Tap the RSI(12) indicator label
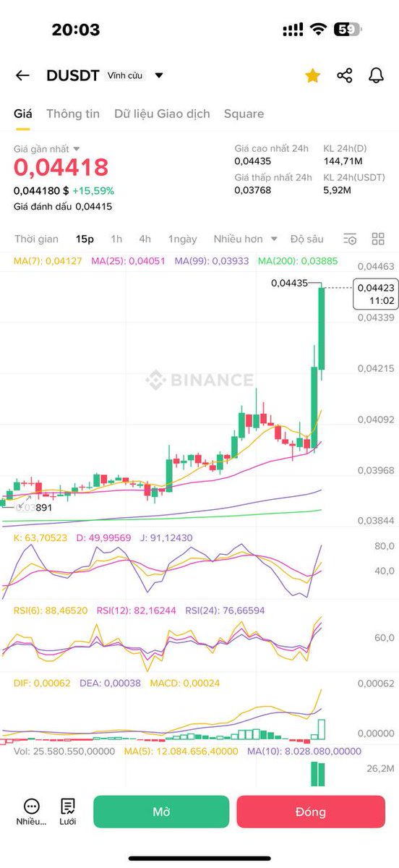The height and width of the screenshot is (868, 399). [137, 610]
